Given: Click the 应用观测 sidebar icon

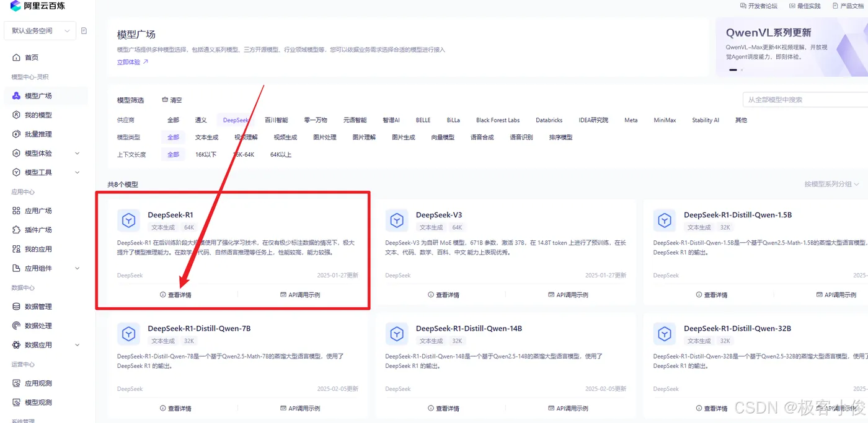Looking at the screenshot, I should tap(17, 384).
